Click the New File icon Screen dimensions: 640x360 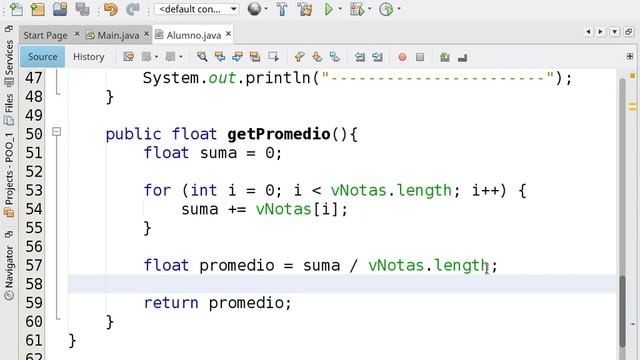pos(16,9)
